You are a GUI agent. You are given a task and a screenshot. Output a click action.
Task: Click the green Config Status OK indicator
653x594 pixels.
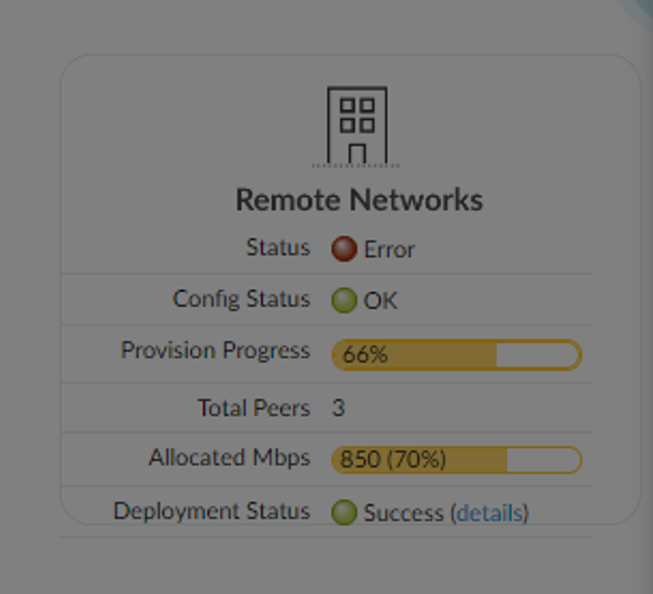tap(344, 300)
